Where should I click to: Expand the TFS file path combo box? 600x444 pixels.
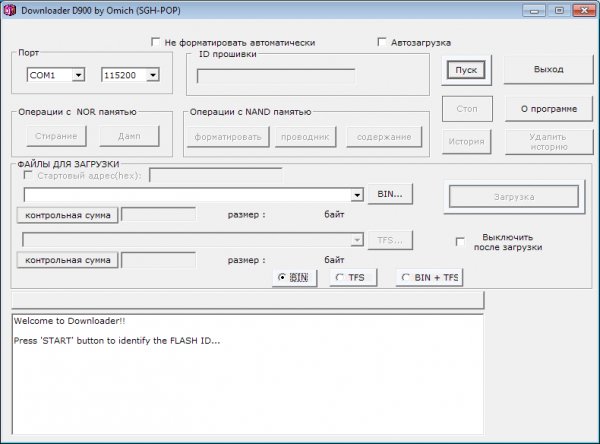tap(357, 240)
